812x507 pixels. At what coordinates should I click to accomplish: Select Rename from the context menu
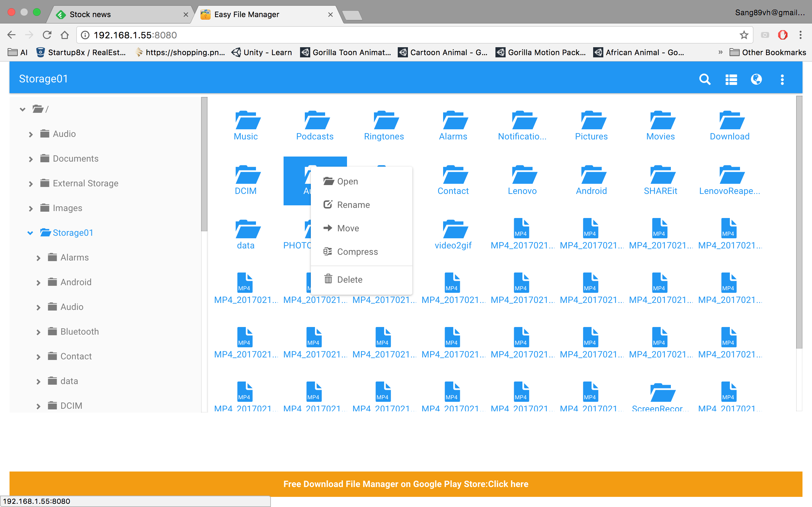pos(353,205)
